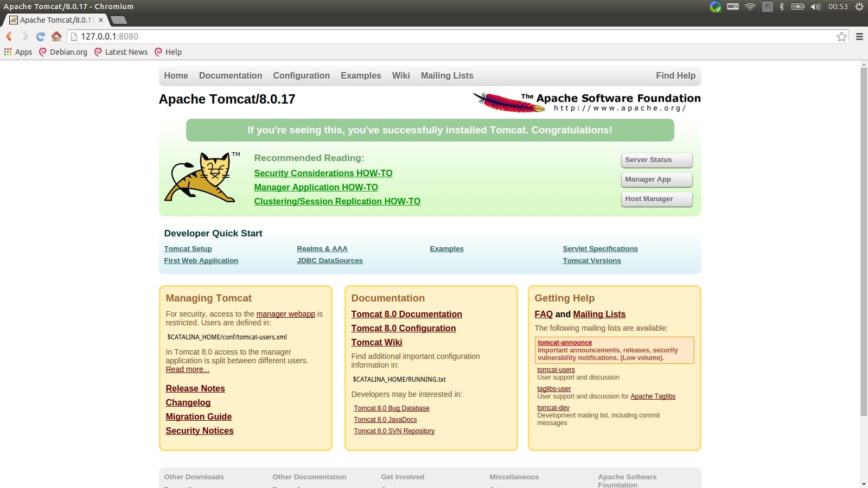Open the Debian.org bookmark
The height and width of the screenshot is (488, 868).
63,52
